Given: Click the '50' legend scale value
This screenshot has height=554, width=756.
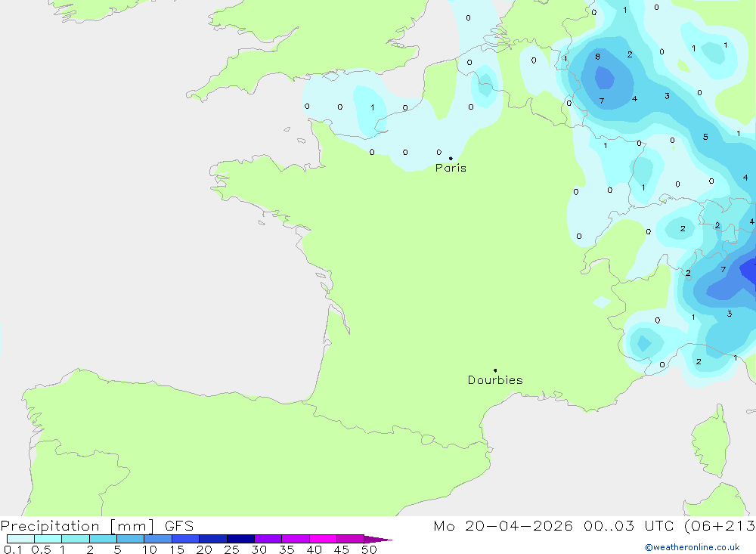Looking at the screenshot, I should (369, 549).
